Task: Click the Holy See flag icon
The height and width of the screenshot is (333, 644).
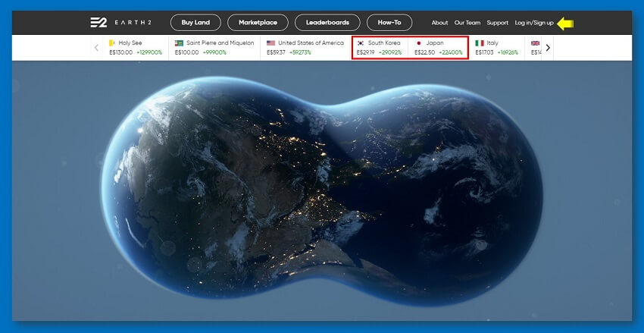Action: pos(111,42)
